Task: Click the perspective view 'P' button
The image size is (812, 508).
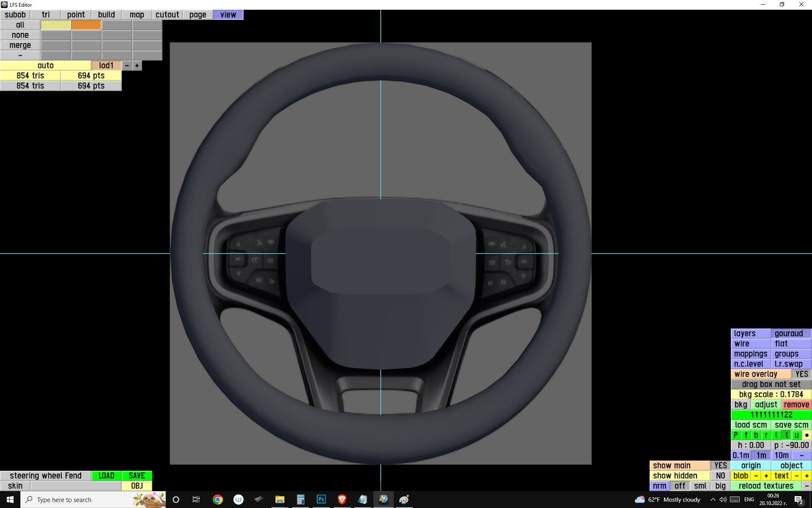Action: point(735,435)
